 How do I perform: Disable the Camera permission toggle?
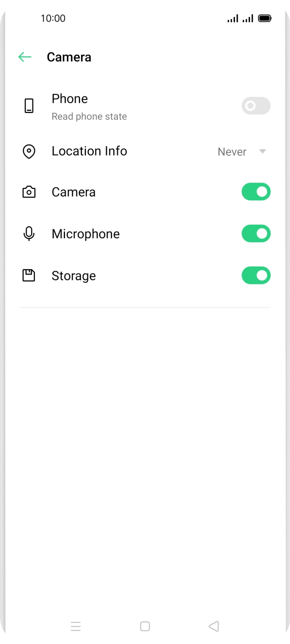pyautogui.click(x=256, y=191)
